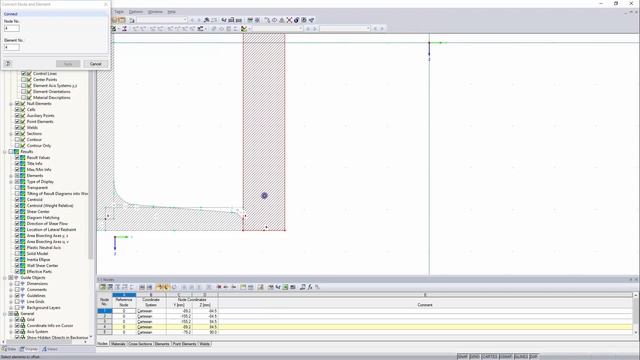Click the second toolbar row leftmost icon
This screenshot has height=360, width=640.
click(x=114, y=29)
